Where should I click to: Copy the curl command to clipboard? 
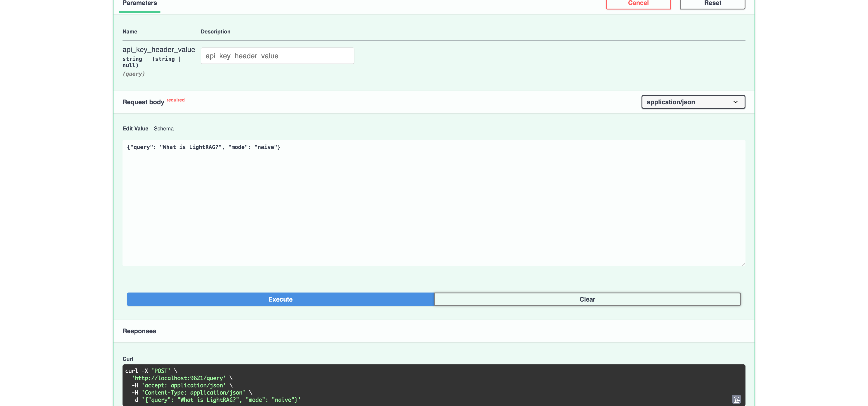(736, 399)
